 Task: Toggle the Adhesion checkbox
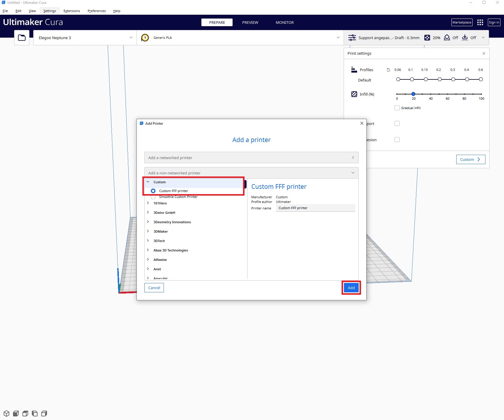point(397,140)
